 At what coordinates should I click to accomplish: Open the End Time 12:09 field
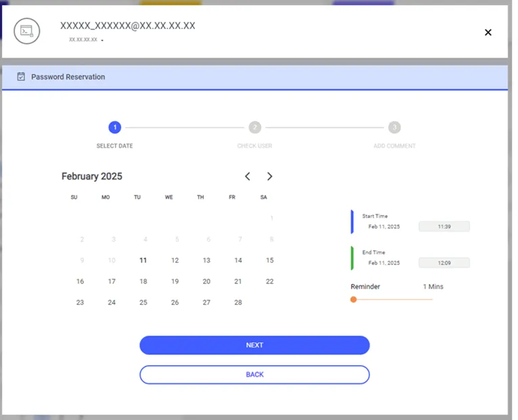[x=444, y=263]
